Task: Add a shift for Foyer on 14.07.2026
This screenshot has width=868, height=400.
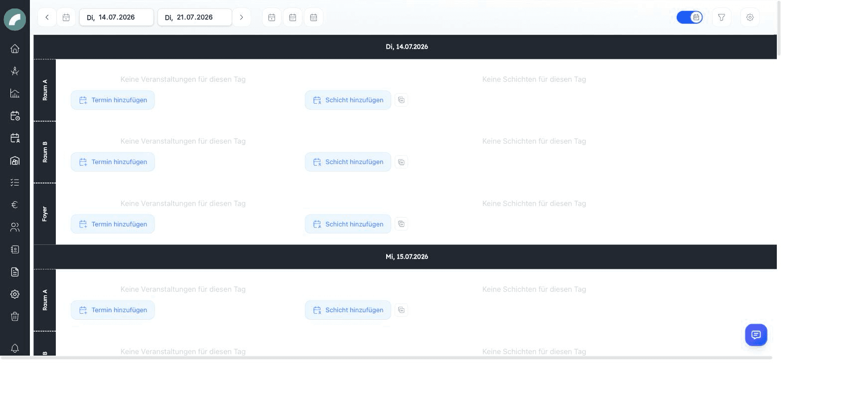Action: click(348, 224)
